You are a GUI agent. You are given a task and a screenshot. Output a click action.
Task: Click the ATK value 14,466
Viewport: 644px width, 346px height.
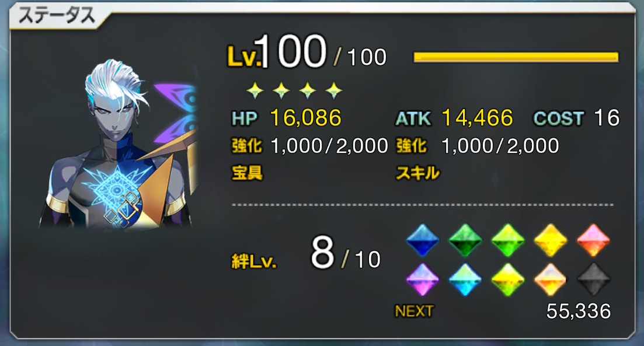coord(477,118)
